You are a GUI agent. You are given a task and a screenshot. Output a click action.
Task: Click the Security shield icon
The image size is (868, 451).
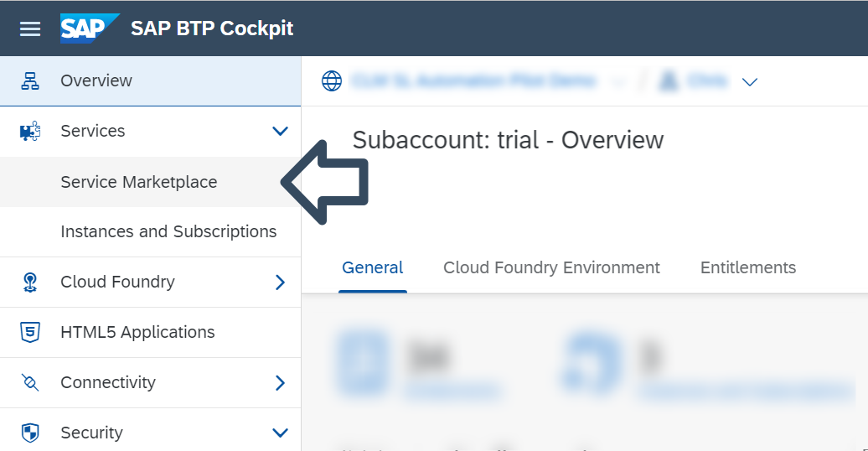tap(30, 433)
